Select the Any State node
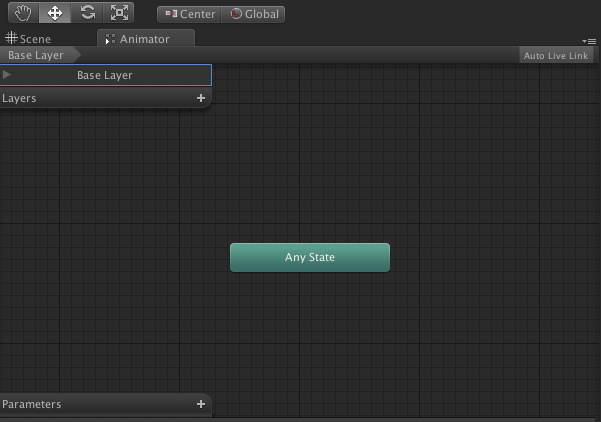This screenshot has width=601, height=422. [x=309, y=257]
